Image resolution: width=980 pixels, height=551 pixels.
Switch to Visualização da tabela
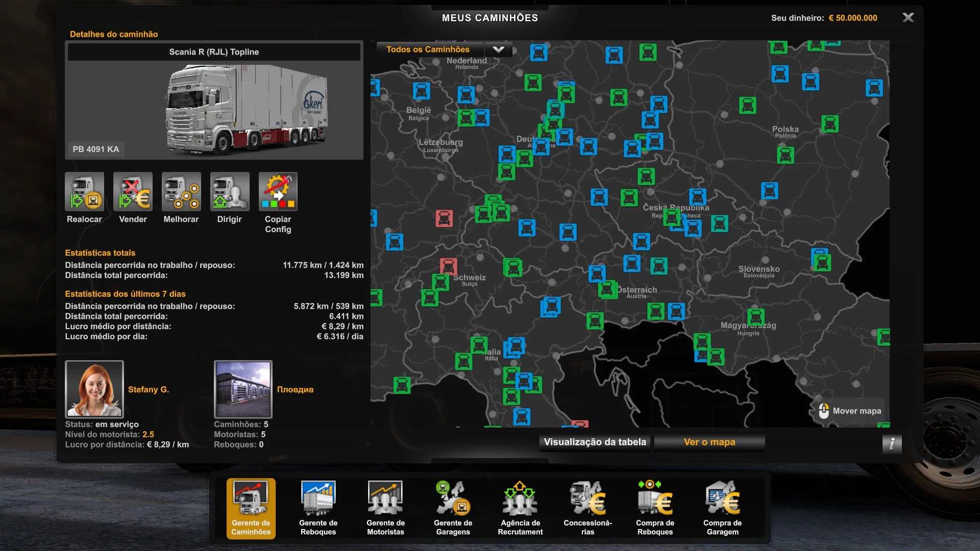click(x=595, y=442)
